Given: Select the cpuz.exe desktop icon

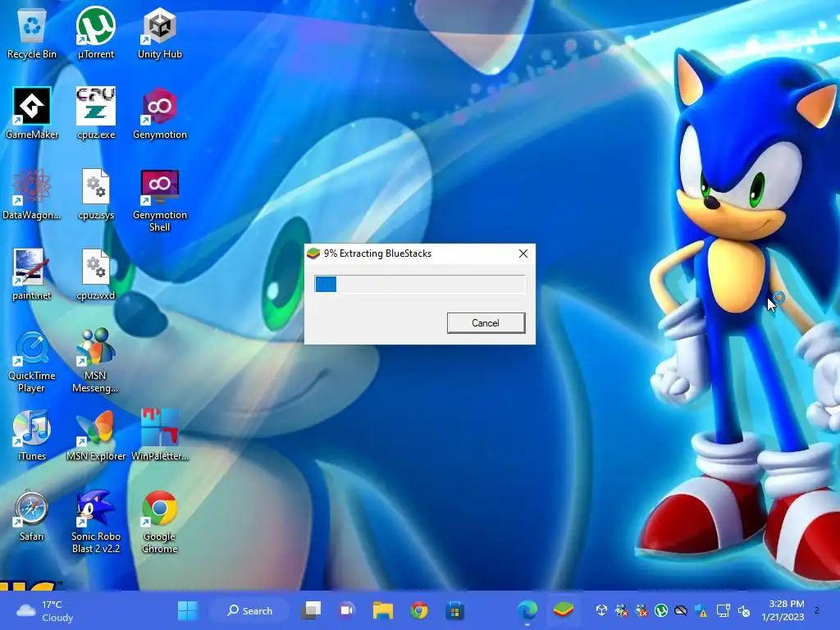Looking at the screenshot, I should pos(96,113).
